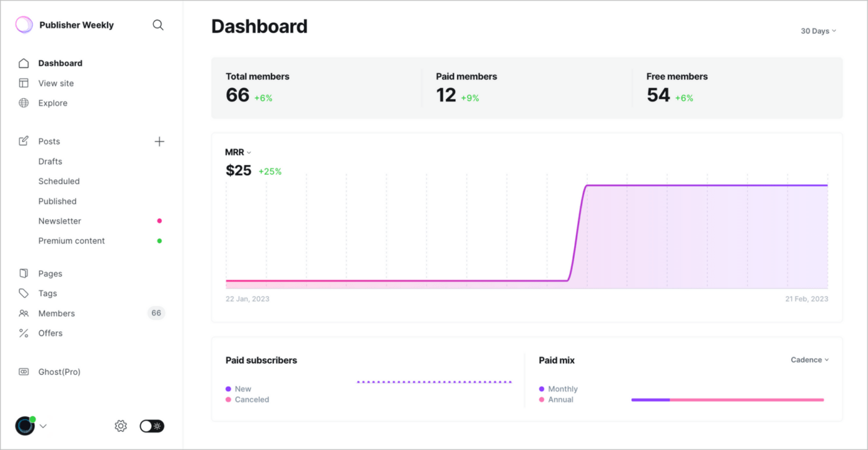Open Ghost(Pro) in the sidebar

[x=60, y=372]
